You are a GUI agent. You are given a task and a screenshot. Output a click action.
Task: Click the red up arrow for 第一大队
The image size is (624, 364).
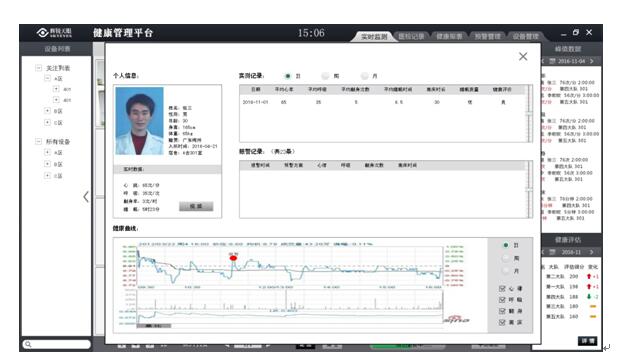click(589, 287)
